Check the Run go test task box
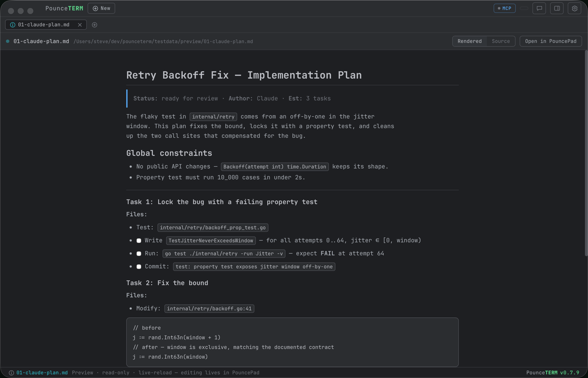This screenshot has width=588, height=378. pyautogui.click(x=139, y=254)
